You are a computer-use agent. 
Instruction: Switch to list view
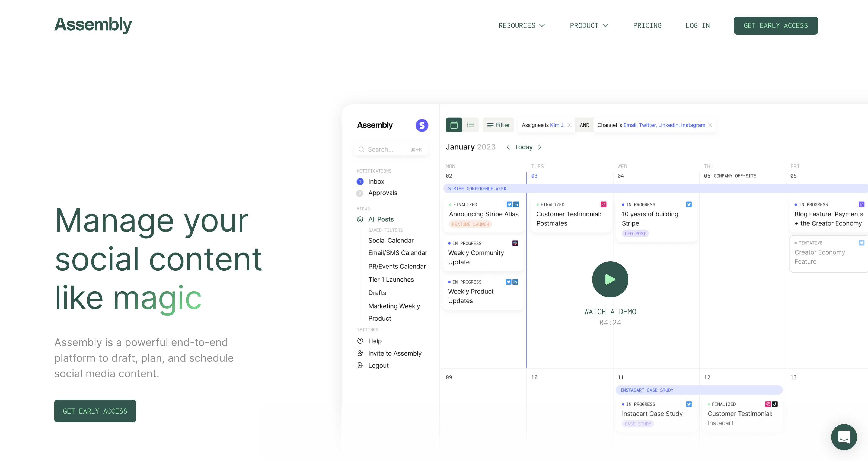[470, 125]
